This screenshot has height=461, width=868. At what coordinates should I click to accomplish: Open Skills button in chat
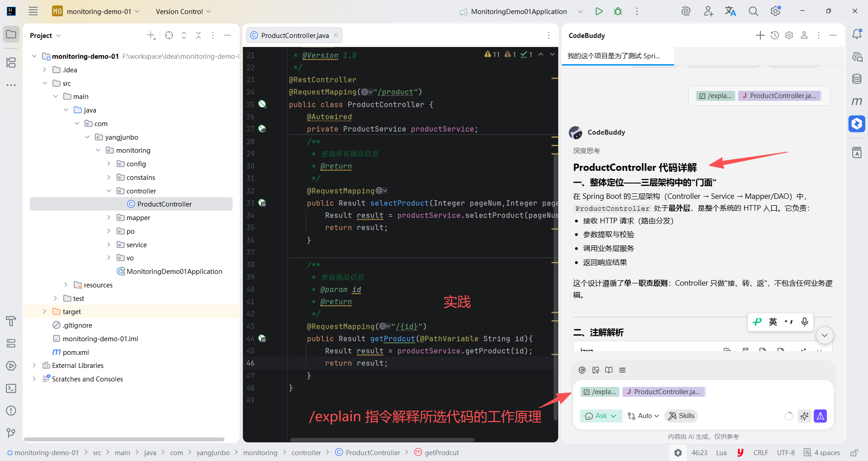coord(681,416)
